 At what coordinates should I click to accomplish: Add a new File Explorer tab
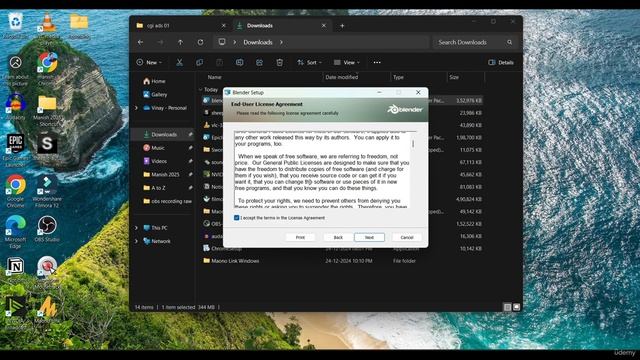coord(342,26)
